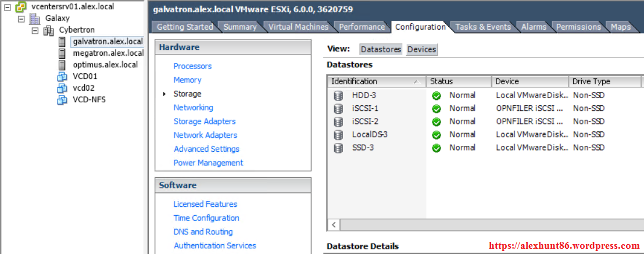Click the LocalDS-3 datastore icon
The height and width of the screenshot is (254, 644).
click(x=338, y=135)
